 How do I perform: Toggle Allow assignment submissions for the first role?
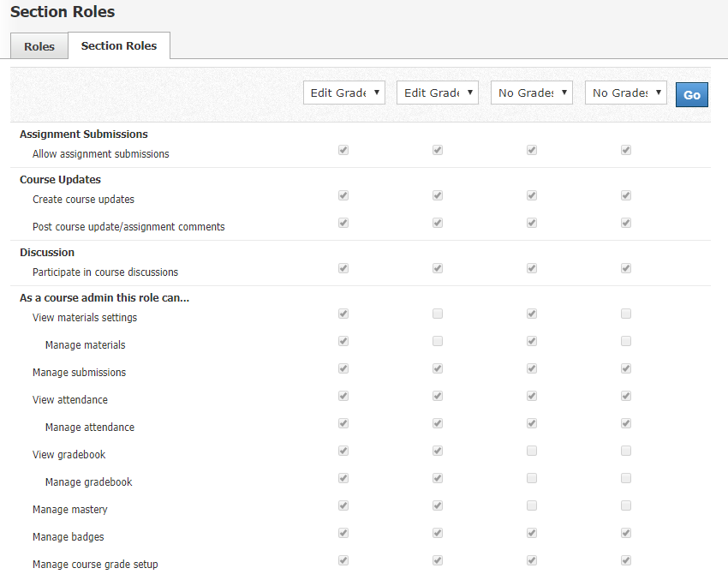[343, 150]
